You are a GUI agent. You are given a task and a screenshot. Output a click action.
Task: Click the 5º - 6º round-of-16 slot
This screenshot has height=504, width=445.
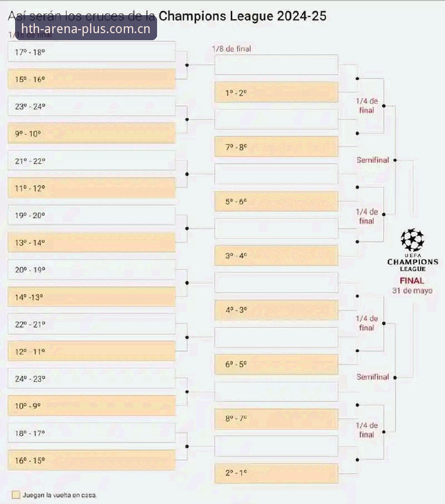(x=276, y=201)
